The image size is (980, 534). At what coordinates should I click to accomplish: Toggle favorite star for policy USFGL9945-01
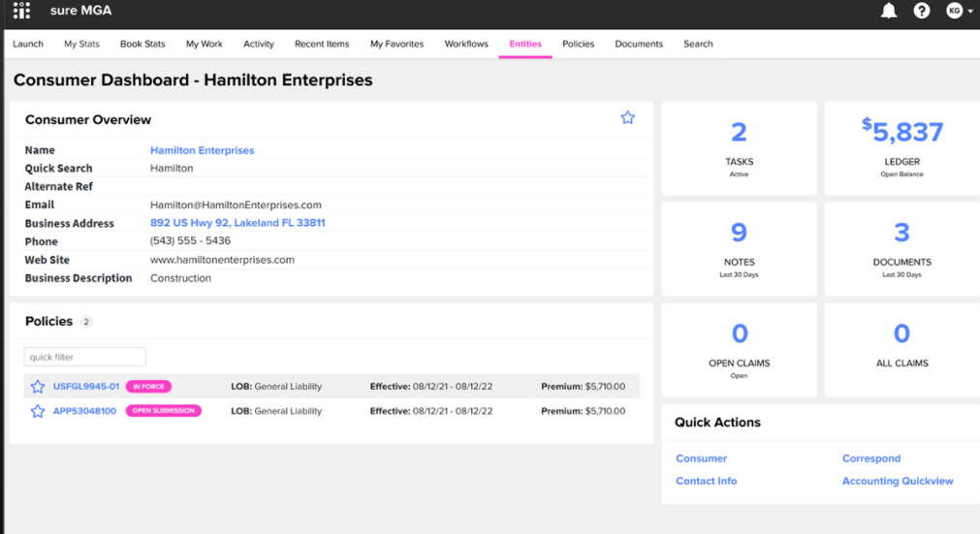click(38, 387)
